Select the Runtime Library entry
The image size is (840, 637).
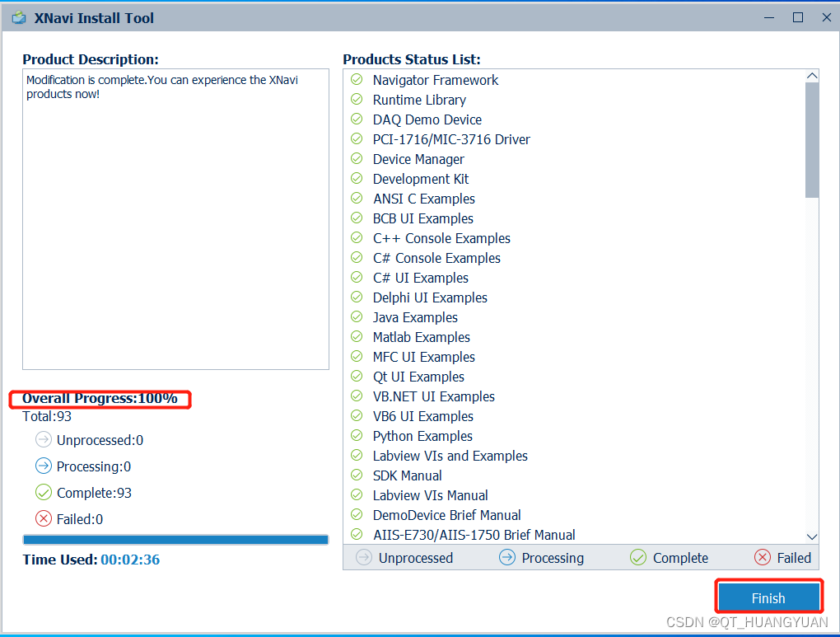[x=419, y=100]
